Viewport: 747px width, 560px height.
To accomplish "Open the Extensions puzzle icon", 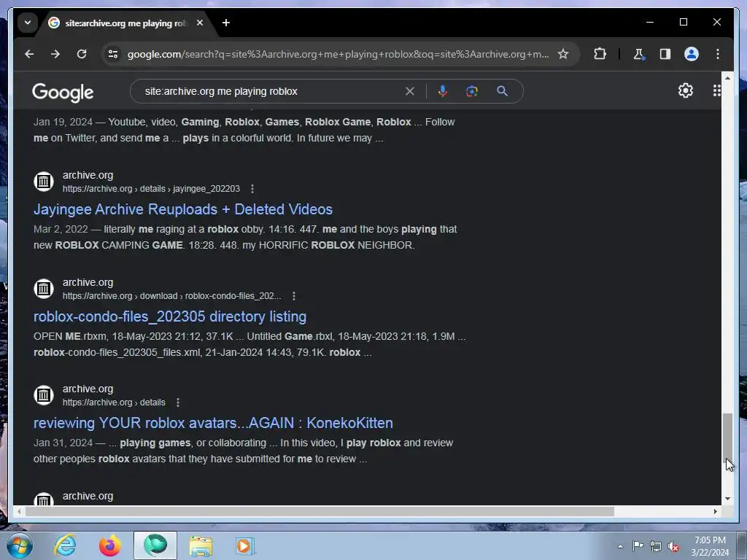I will click(x=600, y=54).
